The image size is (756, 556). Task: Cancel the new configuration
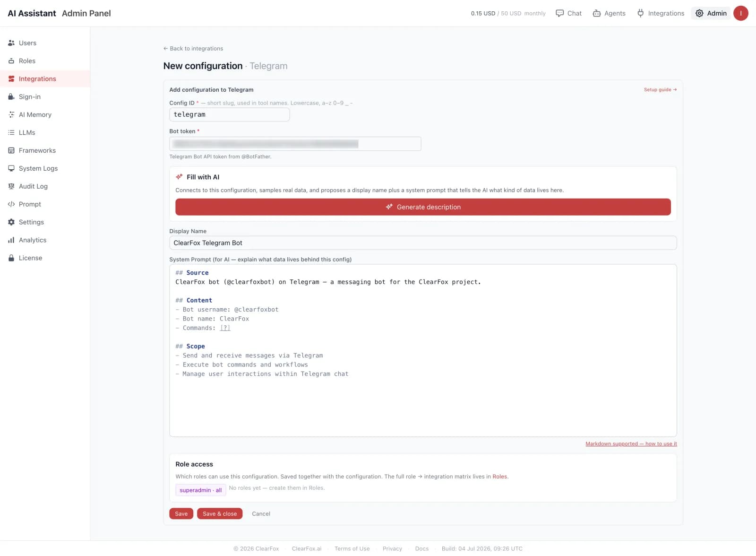pos(261,514)
